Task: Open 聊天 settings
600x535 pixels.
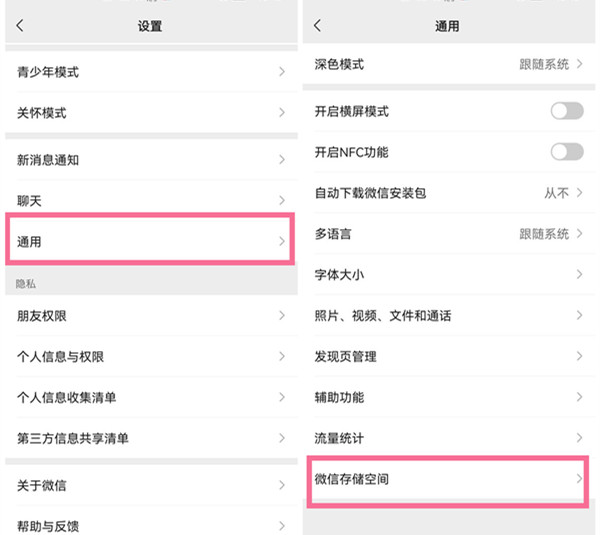Action: [x=151, y=200]
